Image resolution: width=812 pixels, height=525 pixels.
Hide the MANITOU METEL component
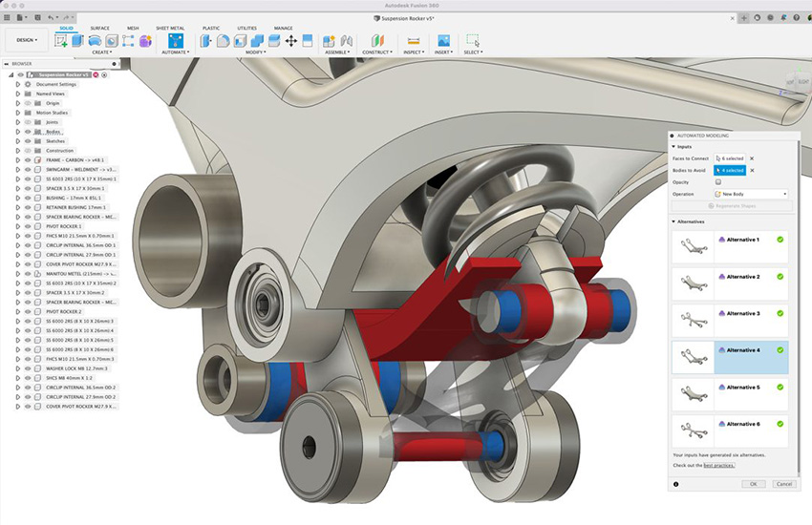point(28,274)
